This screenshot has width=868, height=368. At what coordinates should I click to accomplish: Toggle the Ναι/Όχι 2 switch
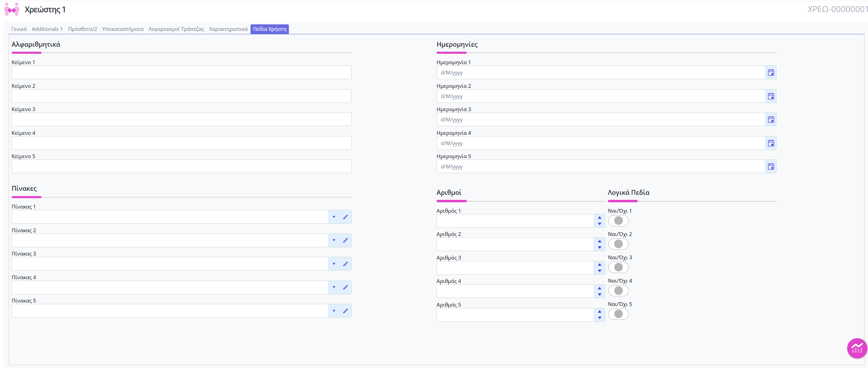(618, 244)
